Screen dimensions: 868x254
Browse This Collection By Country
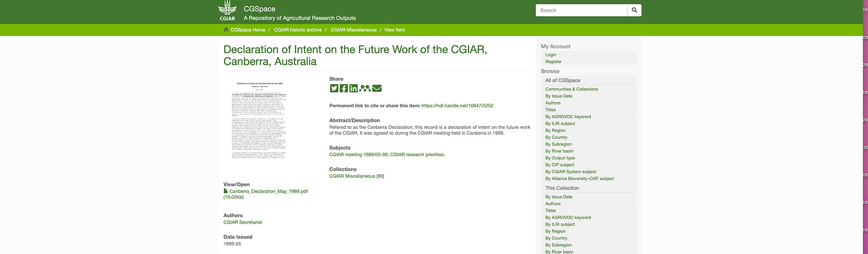click(556, 238)
